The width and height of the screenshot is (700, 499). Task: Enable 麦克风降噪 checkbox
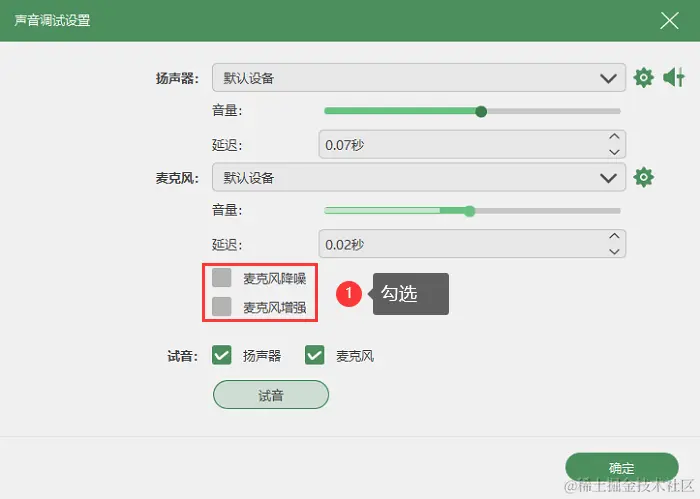tap(221, 278)
